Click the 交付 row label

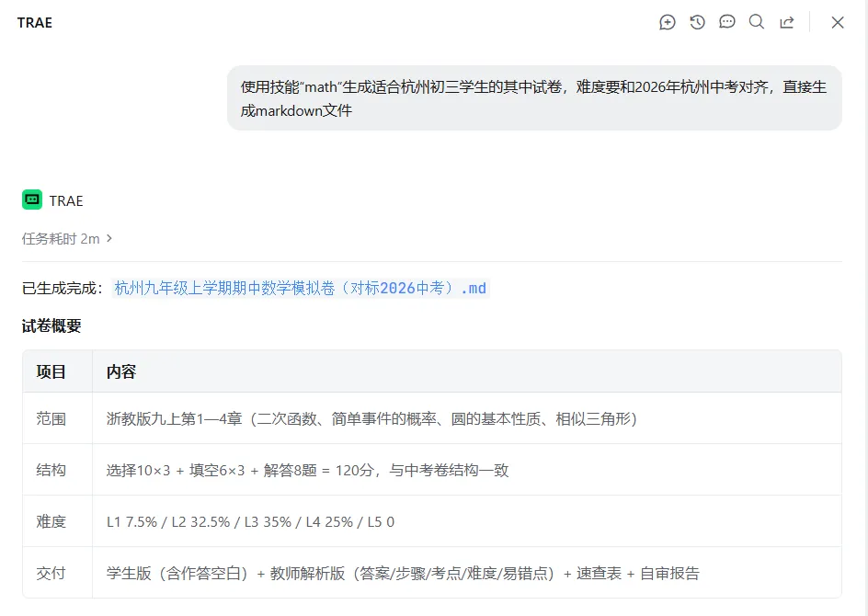[x=51, y=573]
